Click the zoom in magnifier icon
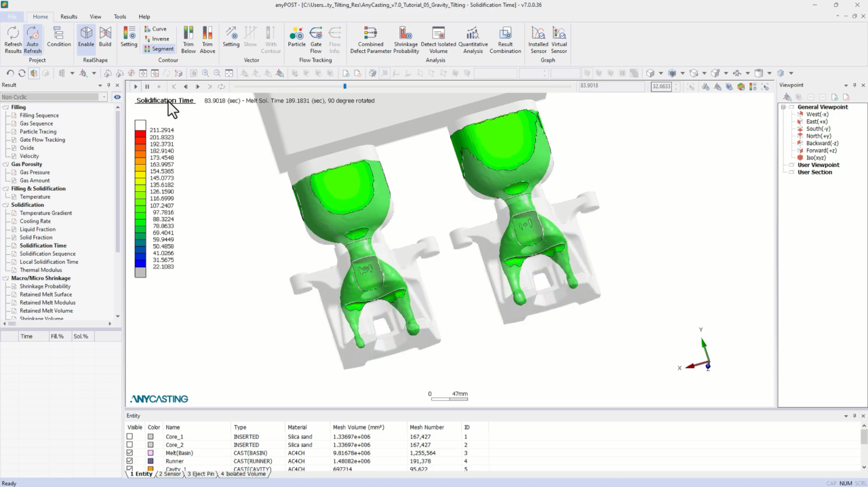The height and width of the screenshot is (487, 868). (205, 73)
